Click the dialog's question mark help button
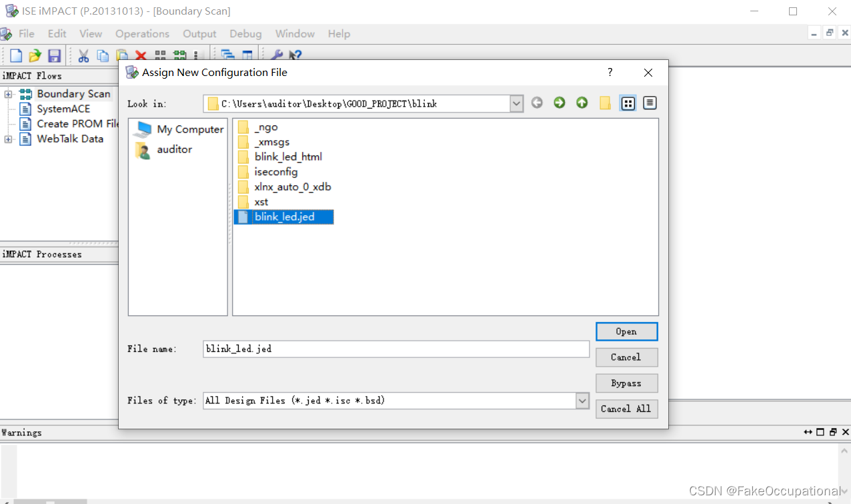 [x=610, y=72]
